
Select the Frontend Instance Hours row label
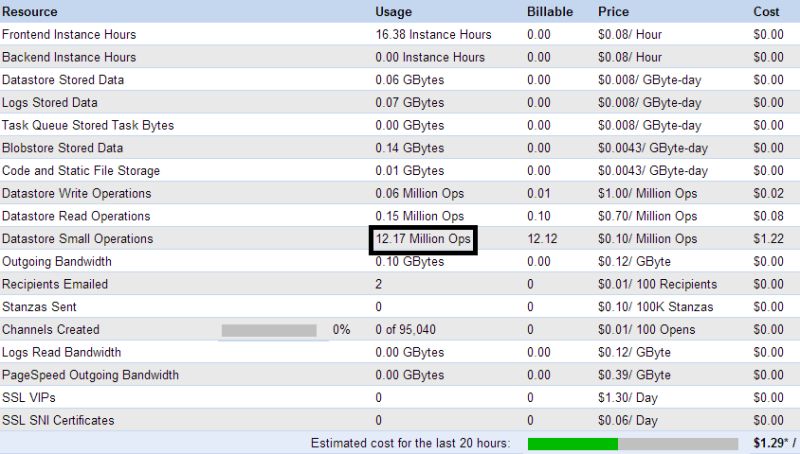point(69,35)
